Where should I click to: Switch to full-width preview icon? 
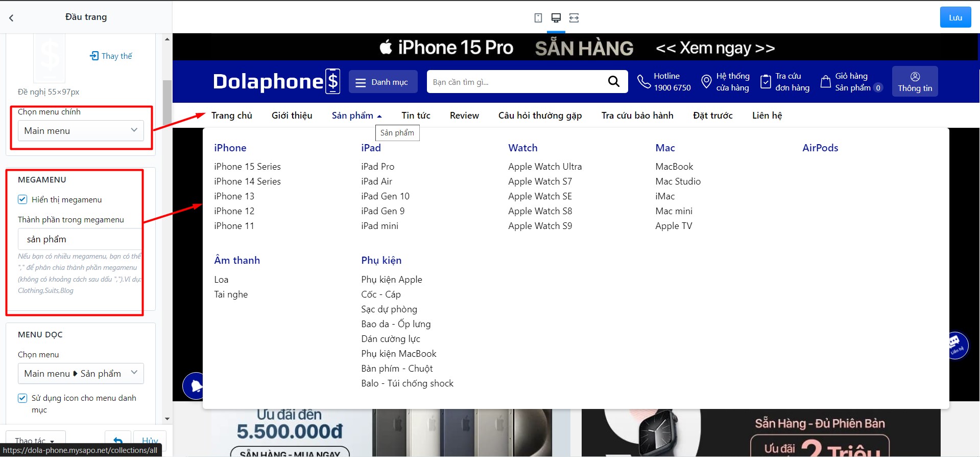click(574, 18)
